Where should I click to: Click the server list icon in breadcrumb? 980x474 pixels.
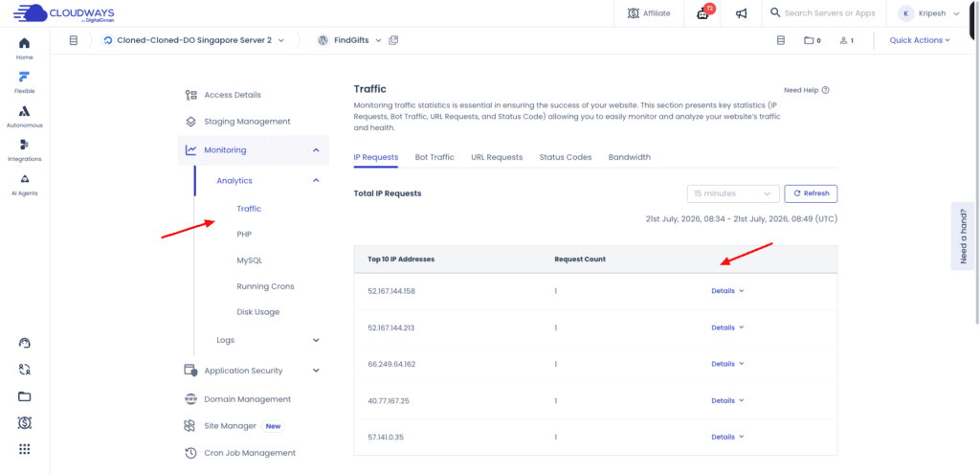(x=73, y=40)
